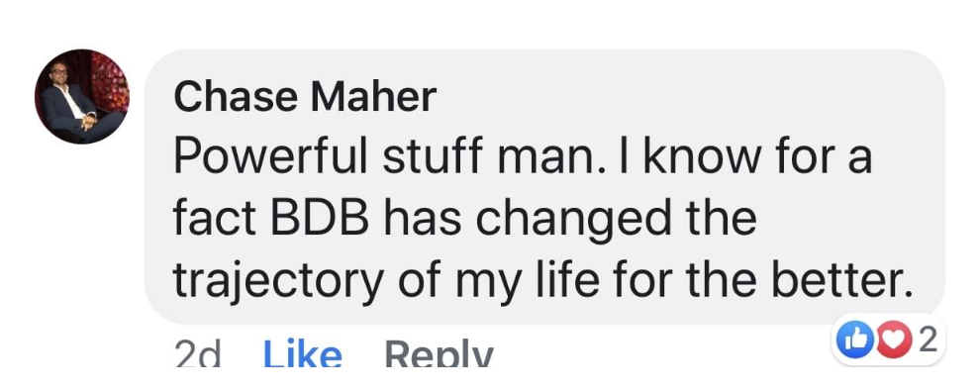Click the word BDB in the comment
The height and width of the screenshot is (390, 980).
(322, 218)
